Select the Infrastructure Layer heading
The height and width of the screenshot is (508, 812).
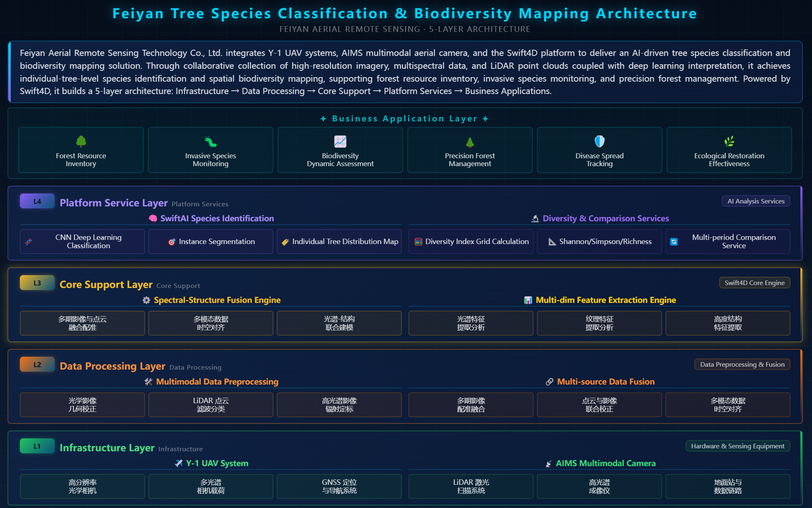107,448
